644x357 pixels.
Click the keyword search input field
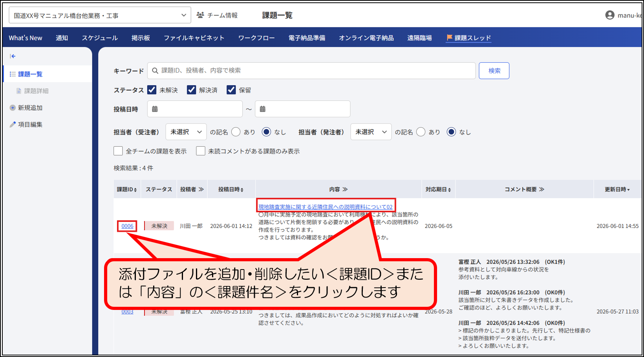coord(311,71)
